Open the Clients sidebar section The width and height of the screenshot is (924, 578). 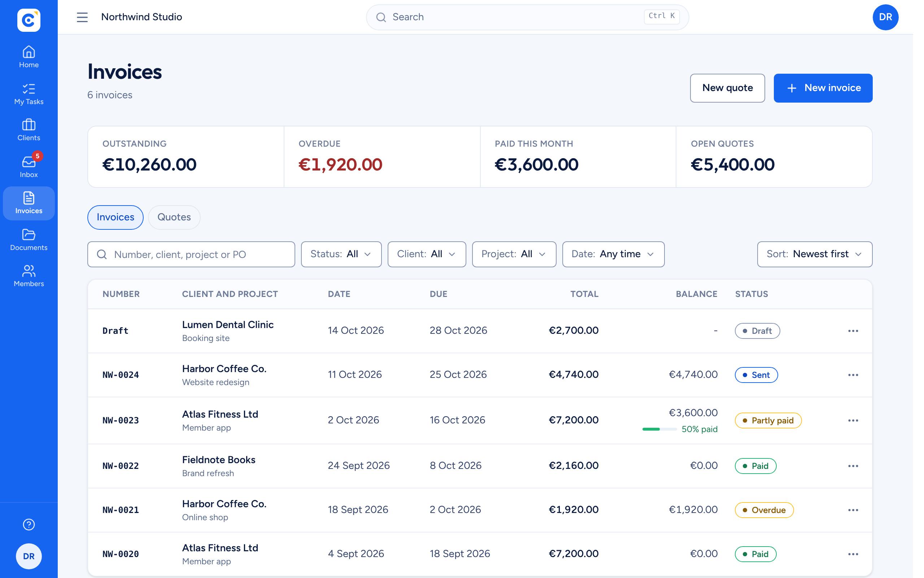(29, 130)
